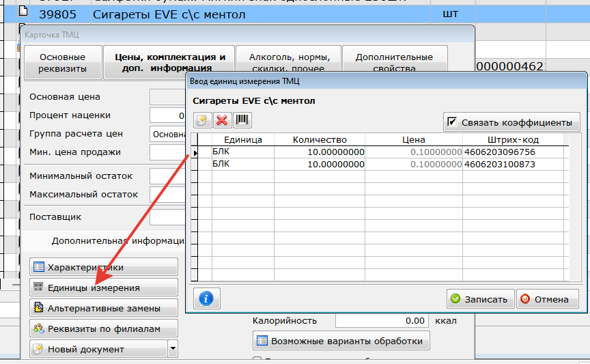The width and height of the screenshot is (590, 364).
Task: Click Реквизиты по филиалам people icon
Action: coord(39,328)
